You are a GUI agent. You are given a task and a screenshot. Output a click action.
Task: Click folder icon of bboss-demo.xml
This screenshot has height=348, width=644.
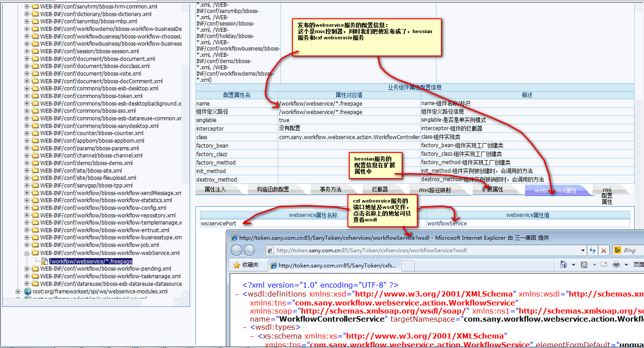pos(35,163)
